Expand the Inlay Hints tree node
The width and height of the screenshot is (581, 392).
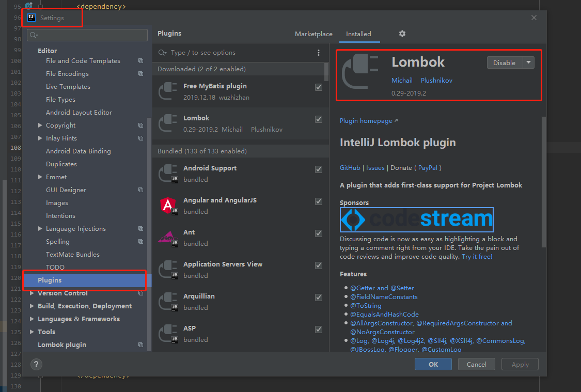tap(40, 138)
